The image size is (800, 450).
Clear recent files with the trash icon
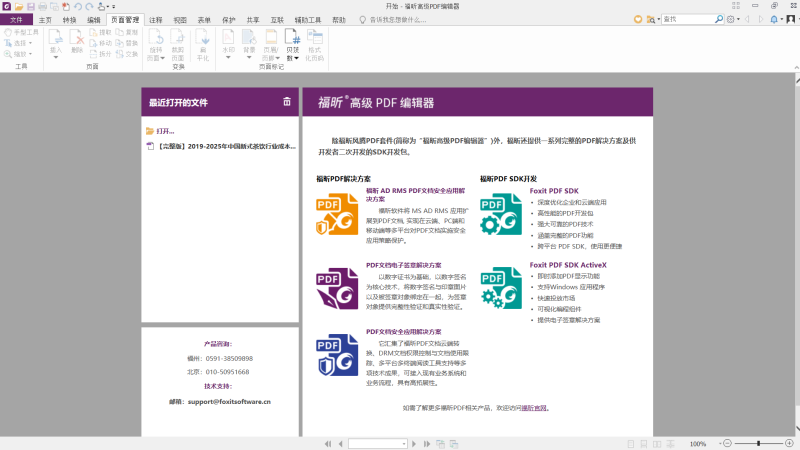[287, 102]
